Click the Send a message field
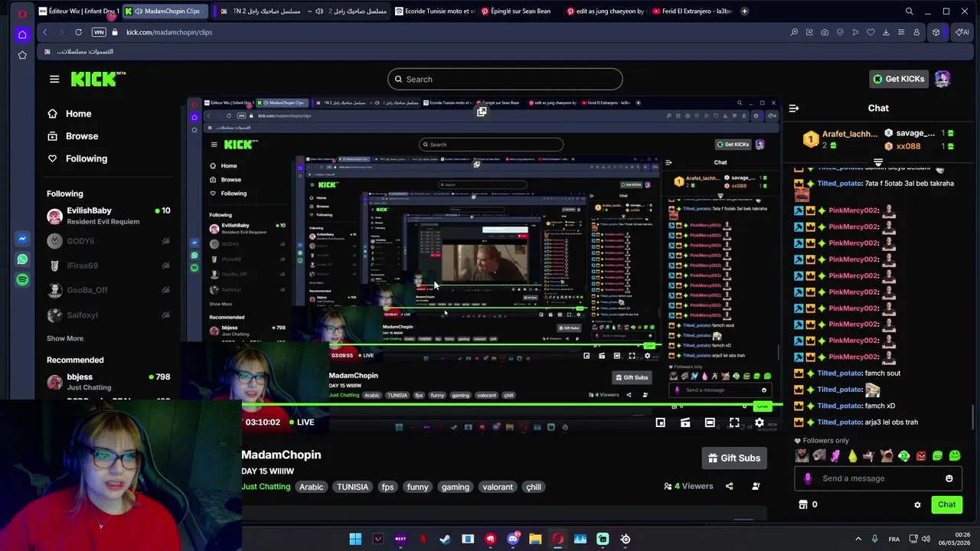 (878, 478)
